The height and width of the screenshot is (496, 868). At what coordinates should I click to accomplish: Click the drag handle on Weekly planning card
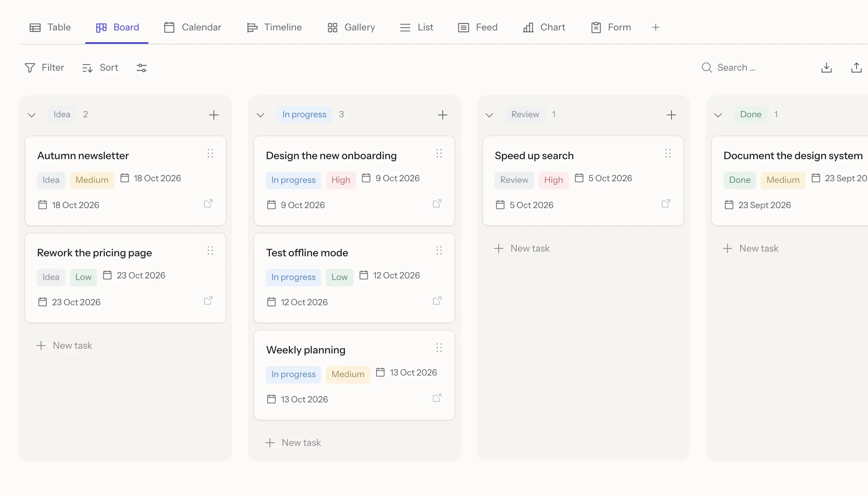coord(439,348)
